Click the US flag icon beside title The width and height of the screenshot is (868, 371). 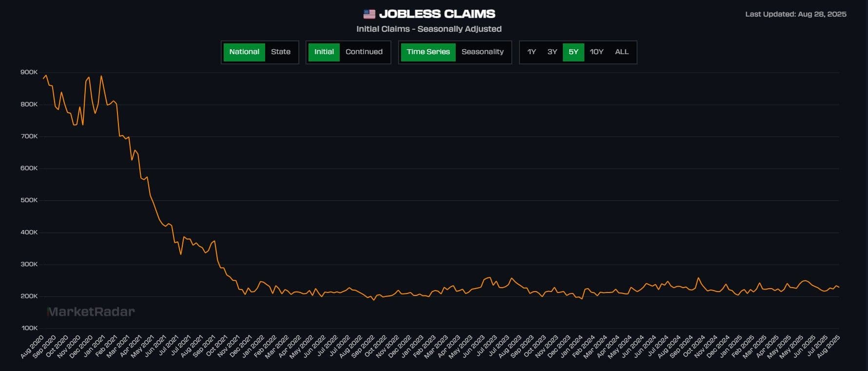(x=369, y=14)
